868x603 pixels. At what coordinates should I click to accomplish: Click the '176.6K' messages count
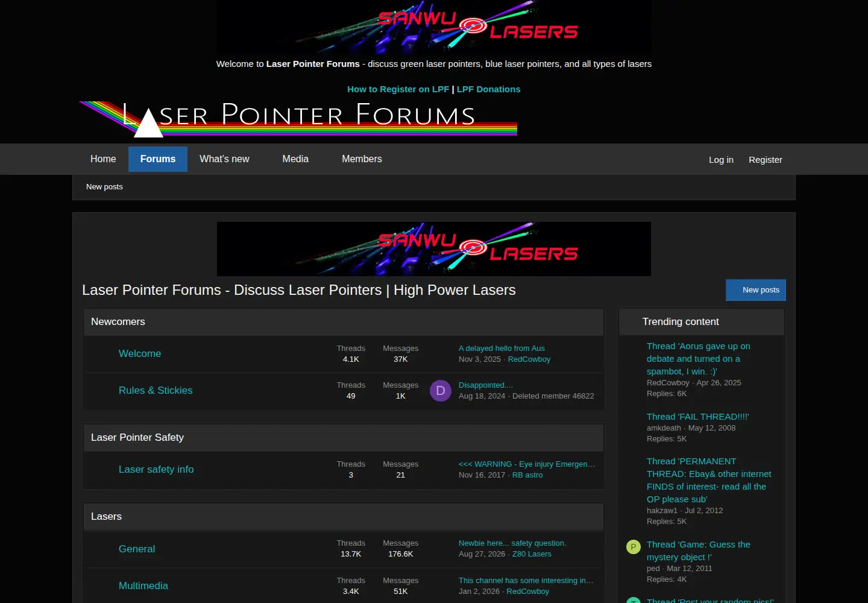coord(401,554)
